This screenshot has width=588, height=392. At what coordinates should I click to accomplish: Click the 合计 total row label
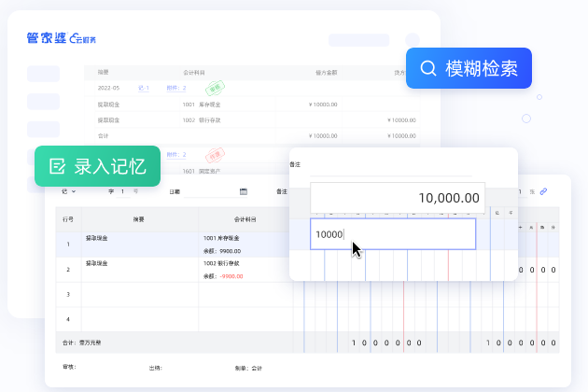81,343
